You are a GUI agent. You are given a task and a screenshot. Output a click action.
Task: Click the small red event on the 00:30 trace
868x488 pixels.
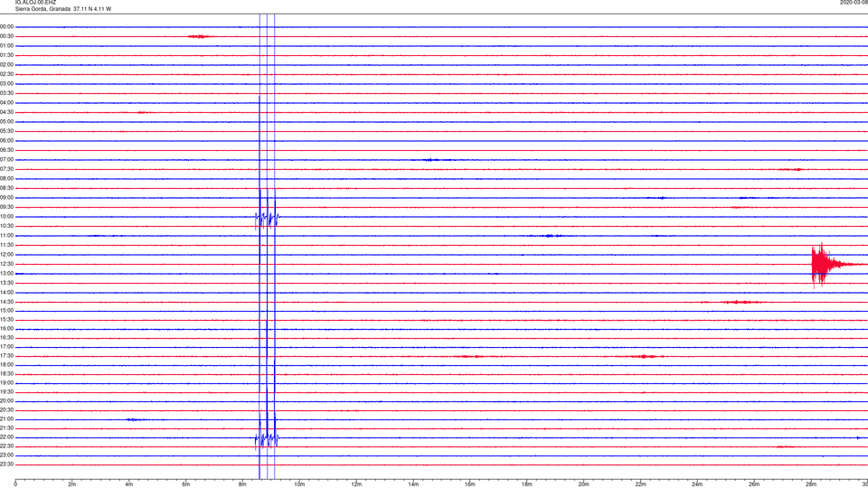point(199,36)
